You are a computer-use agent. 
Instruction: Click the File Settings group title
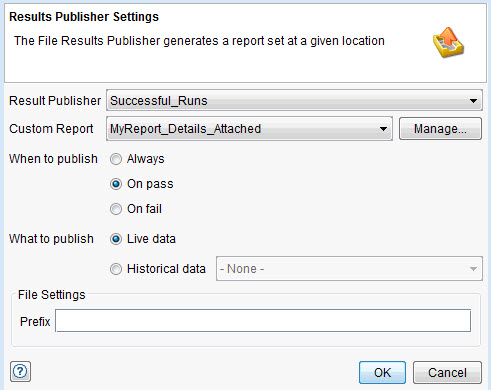(x=52, y=295)
